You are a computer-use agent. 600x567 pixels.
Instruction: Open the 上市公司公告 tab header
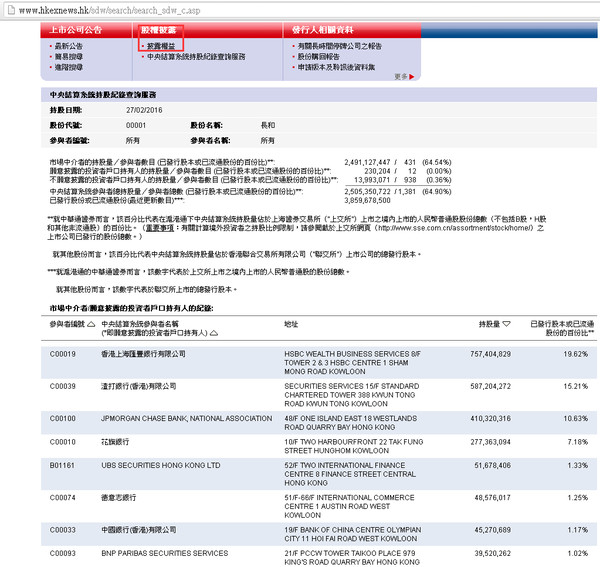pos(76,30)
